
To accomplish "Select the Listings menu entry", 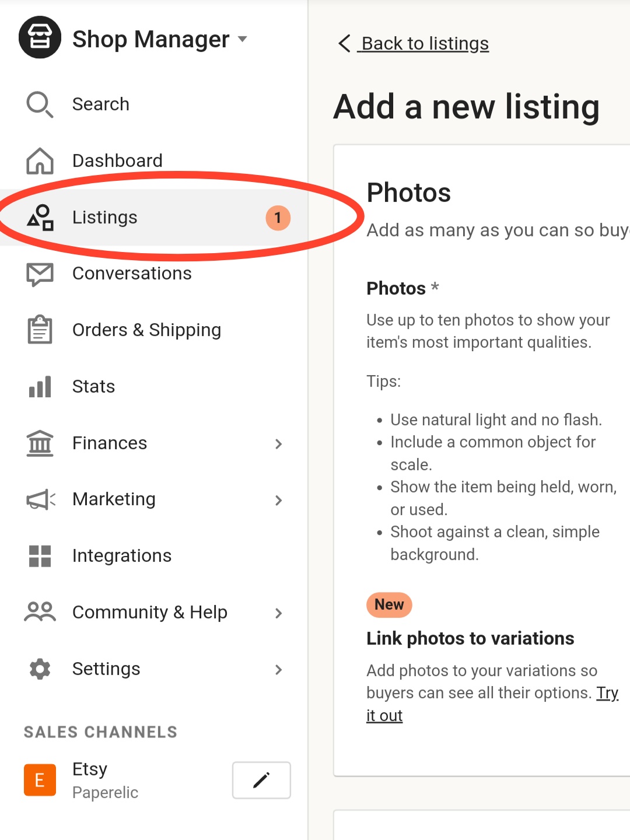I will (x=105, y=217).
